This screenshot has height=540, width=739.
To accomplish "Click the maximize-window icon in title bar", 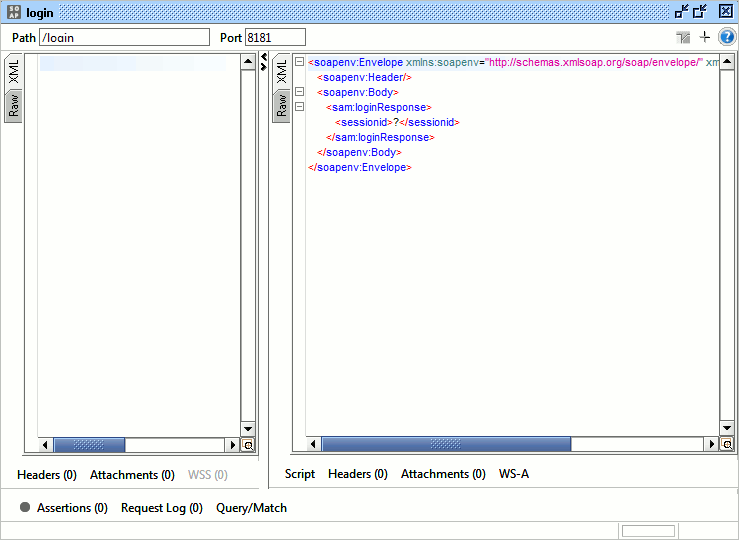I will 700,12.
